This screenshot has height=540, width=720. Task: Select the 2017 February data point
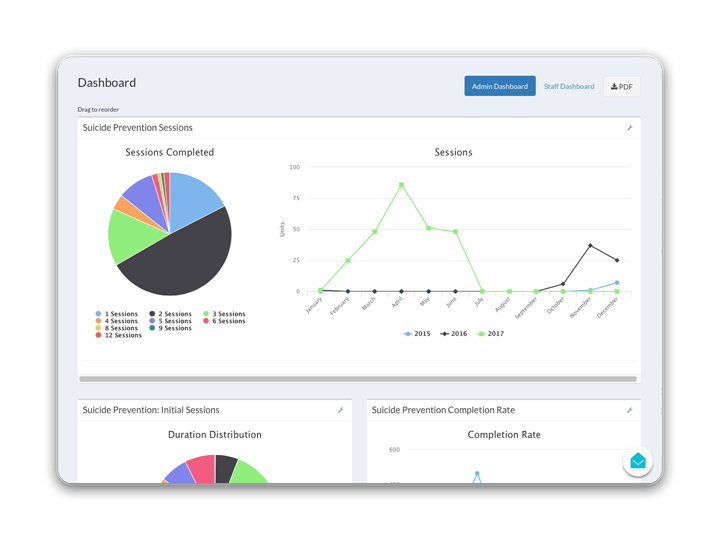tap(348, 260)
